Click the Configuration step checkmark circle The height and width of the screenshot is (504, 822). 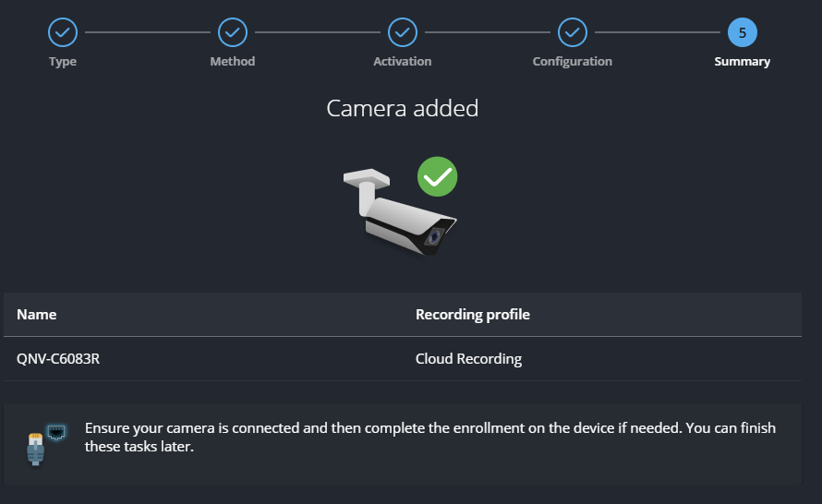(573, 33)
